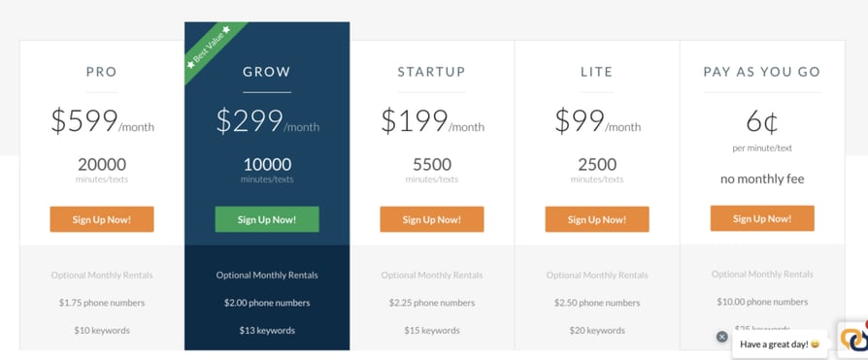Screen dimensions: 868x360
Task: Select the STARTUP plan heading
Action: [x=432, y=72]
